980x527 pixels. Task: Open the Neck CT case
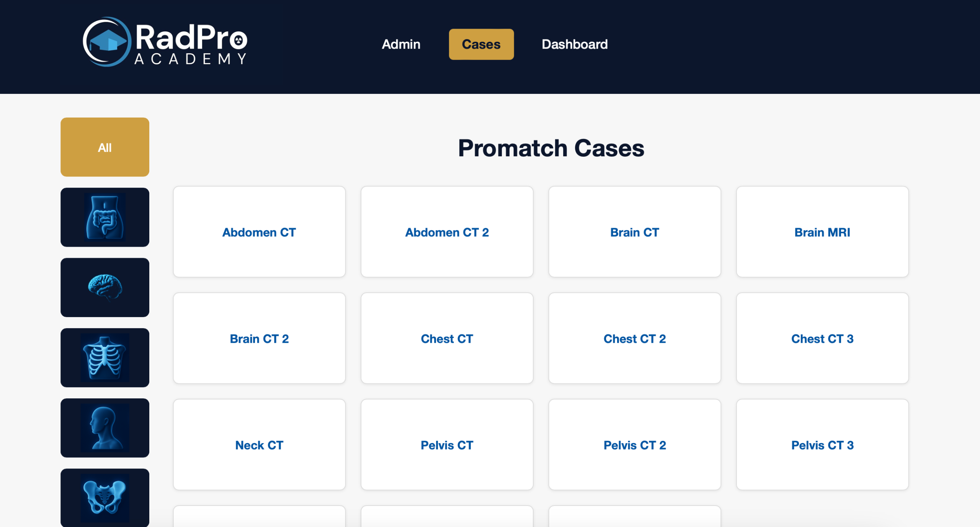(x=259, y=445)
